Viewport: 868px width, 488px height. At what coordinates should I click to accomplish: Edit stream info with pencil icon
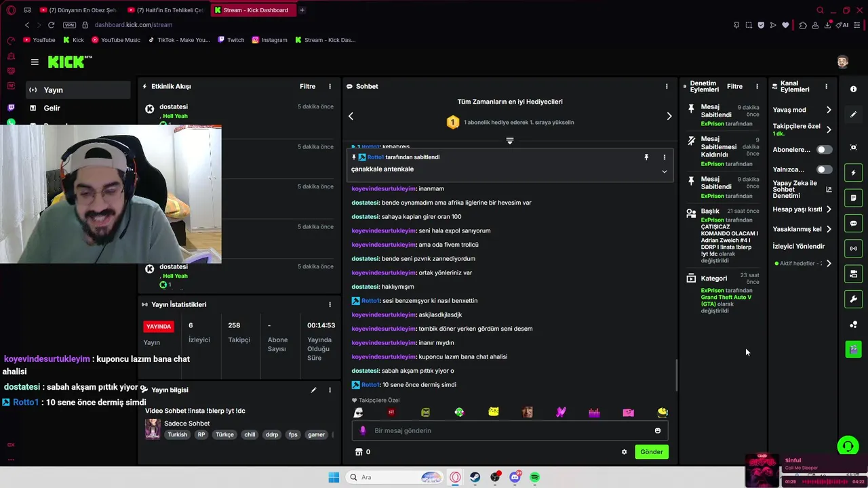click(x=313, y=390)
